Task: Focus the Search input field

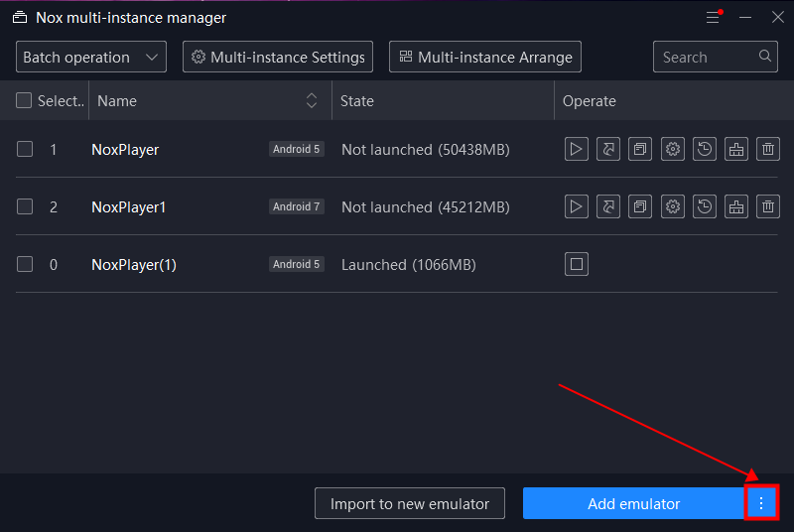Action: coord(705,58)
